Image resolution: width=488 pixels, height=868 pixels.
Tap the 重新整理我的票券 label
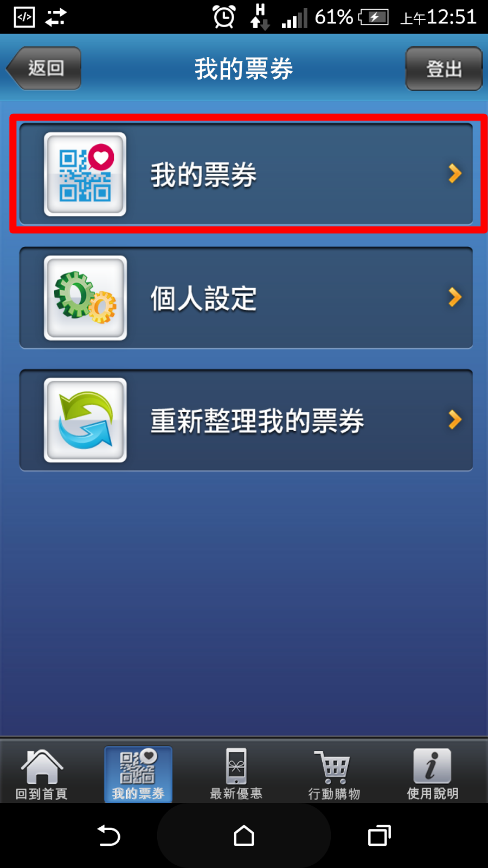click(257, 421)
